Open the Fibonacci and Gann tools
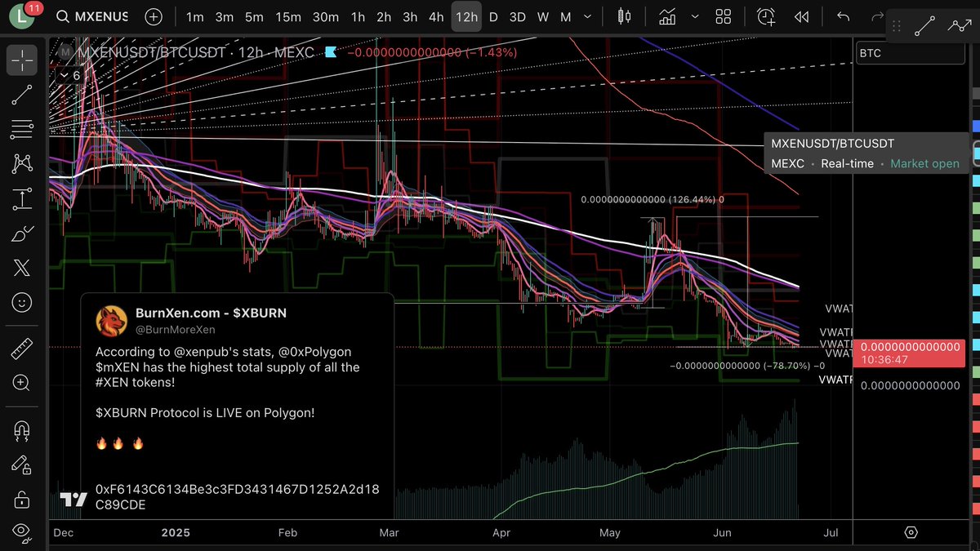Image resolution: width=980 pixels, height=551 pixels. (x=22, y=129)
